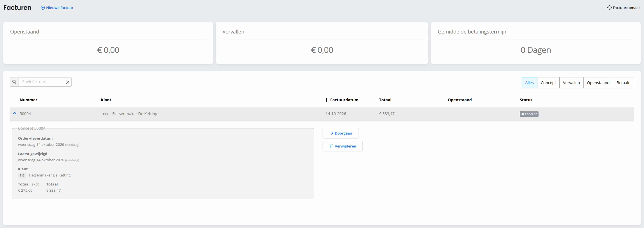Click the Vervallen summary card amount
Viewport: 644px width, 228px height.
(322, 50)
